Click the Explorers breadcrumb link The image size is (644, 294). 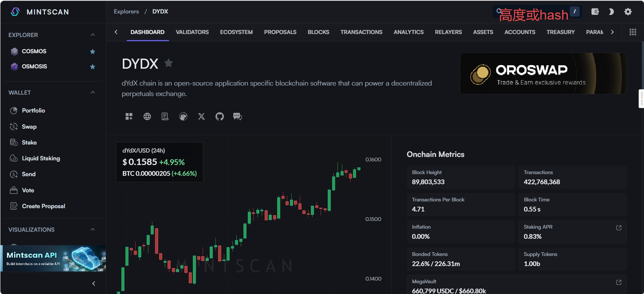click(x=126, y=11)
